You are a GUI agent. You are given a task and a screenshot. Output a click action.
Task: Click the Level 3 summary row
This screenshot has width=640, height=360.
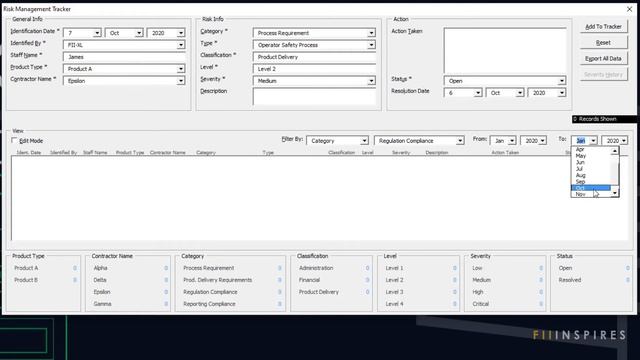pyautogui.click(x=420, y=292)
